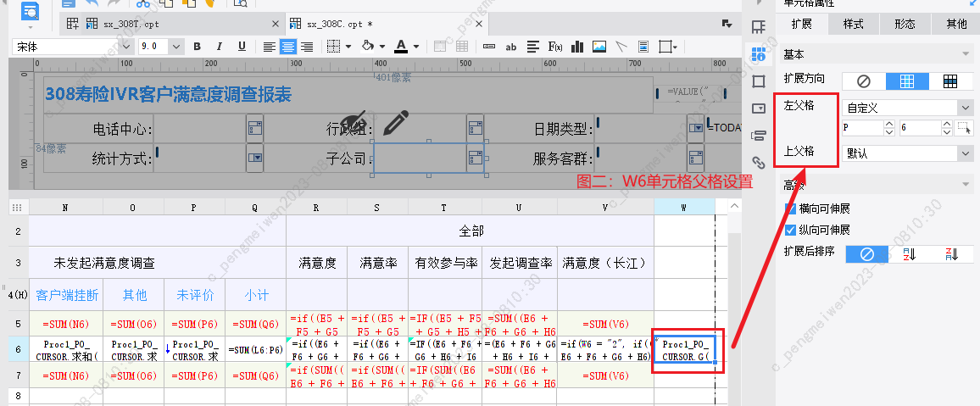Set expansion direction to vertical
Viewport: 980px width, 406px height.
(x=907, y=81)
